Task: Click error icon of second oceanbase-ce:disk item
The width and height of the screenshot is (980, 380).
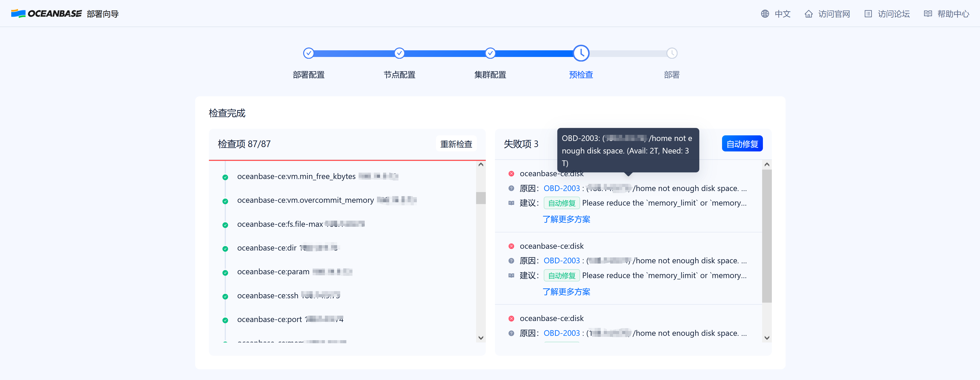Action: pyautogui.click(x=511, y=246)
